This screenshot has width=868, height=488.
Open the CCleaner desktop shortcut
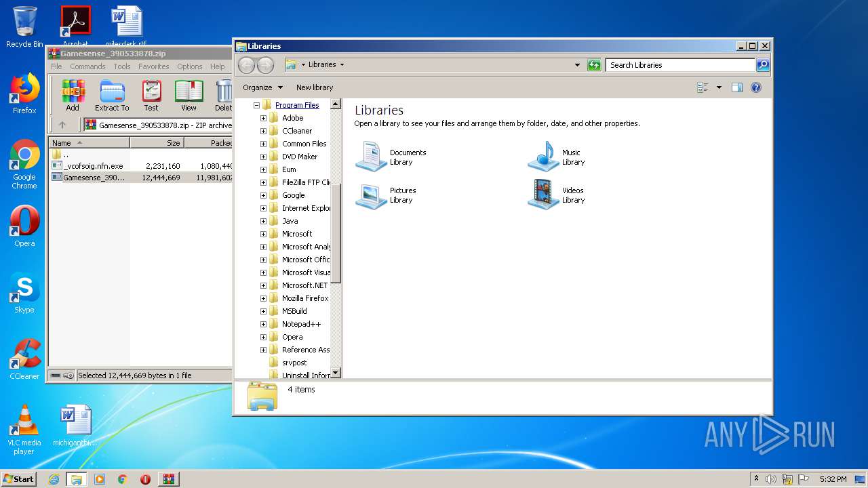click(x=24, y=359)
